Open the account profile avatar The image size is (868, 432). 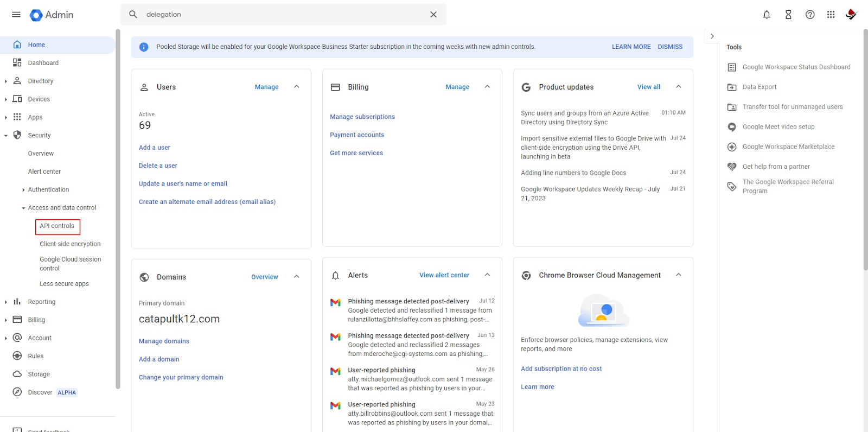[x=851, y=14]
